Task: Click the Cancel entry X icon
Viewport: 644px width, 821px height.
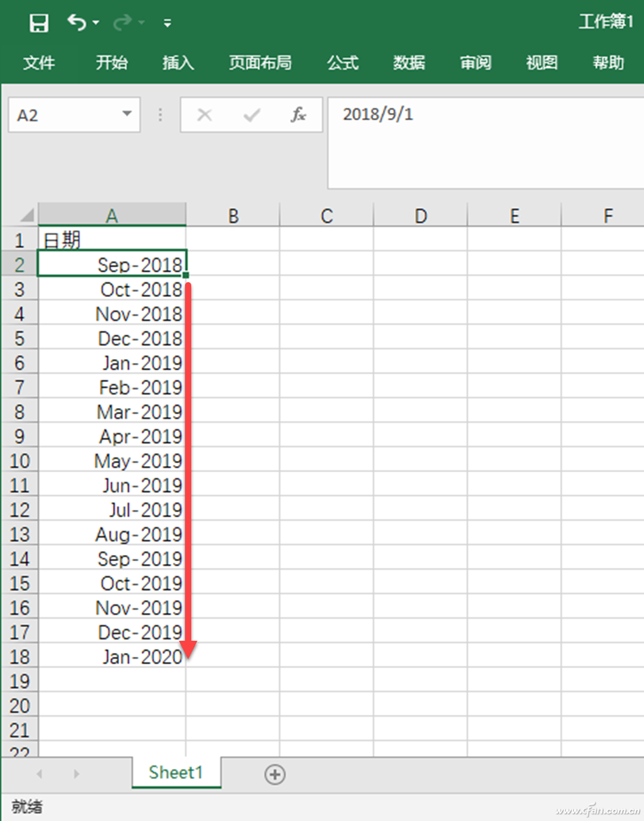Action: (x=205, y=115)
